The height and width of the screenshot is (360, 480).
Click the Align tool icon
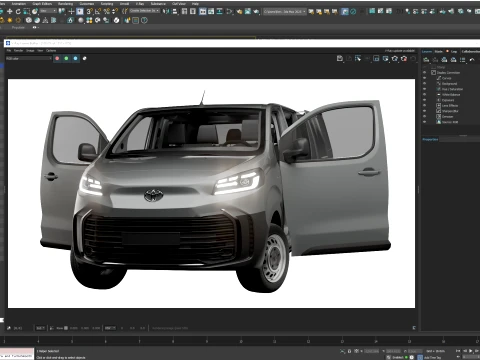coord(175,11)
